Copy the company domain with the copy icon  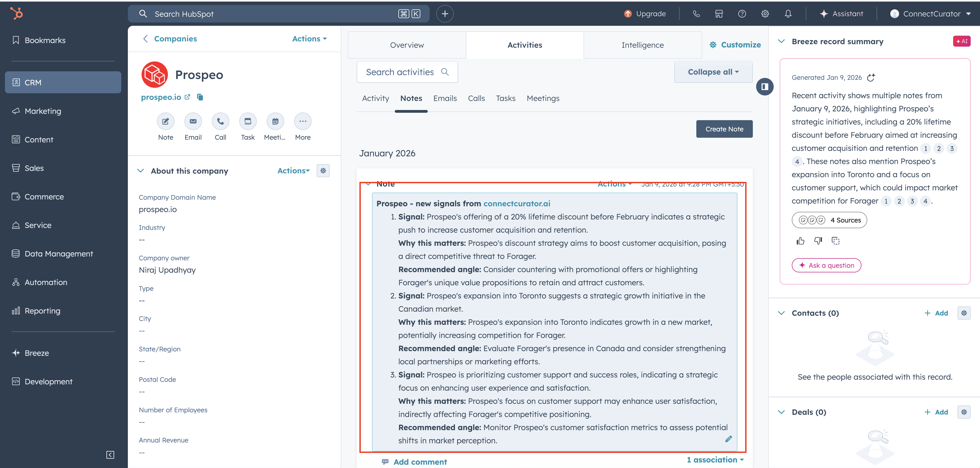tap(200, 97)
